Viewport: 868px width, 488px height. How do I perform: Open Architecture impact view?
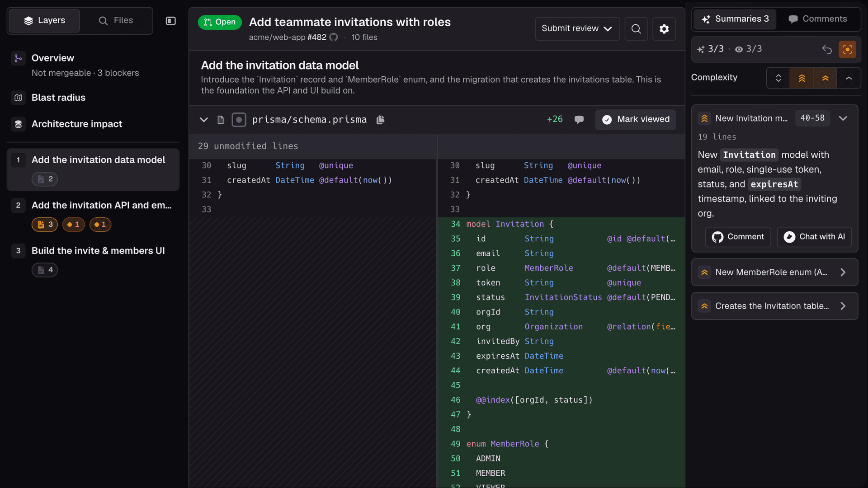pyautogui.click(x=93, y=124)
